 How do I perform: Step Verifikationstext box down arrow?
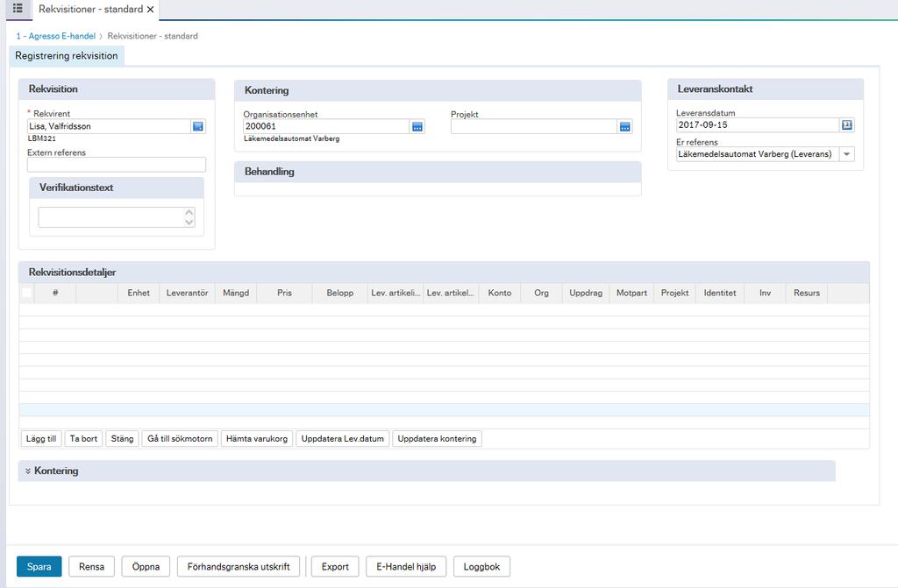[x=189, y=223]
